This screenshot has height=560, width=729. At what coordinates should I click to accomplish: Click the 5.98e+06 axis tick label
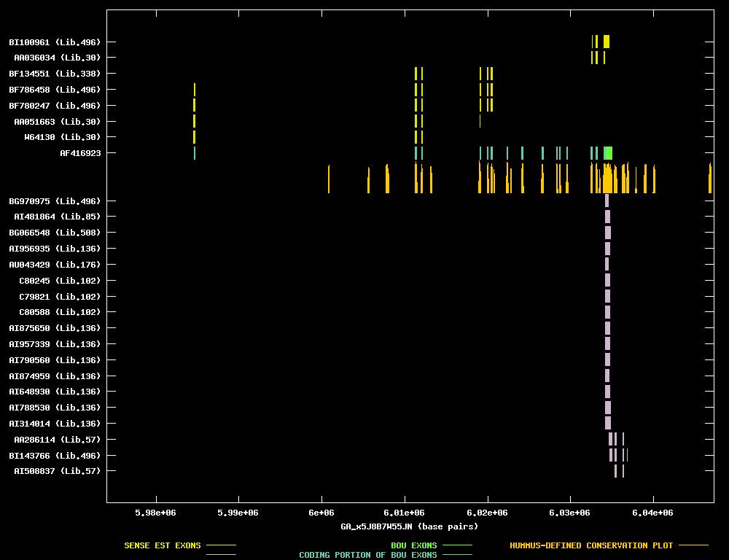155,513
